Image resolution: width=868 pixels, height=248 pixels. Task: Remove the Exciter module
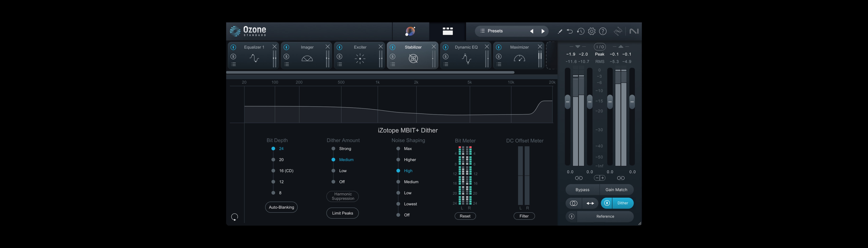click(381, 47)
